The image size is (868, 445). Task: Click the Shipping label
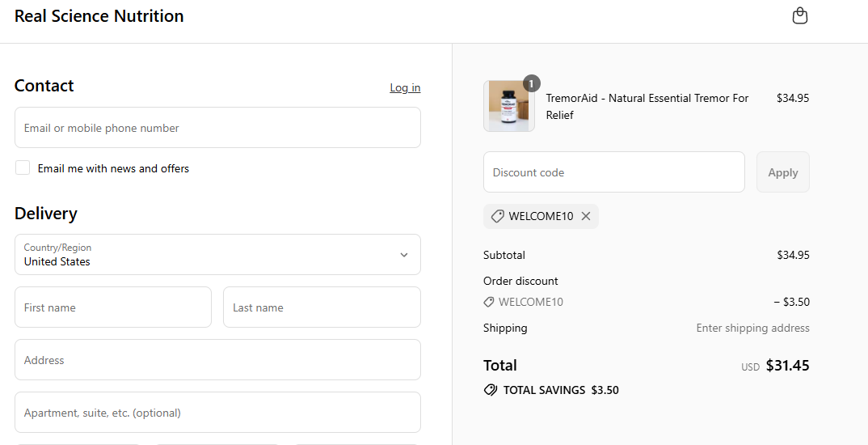(x=505, y=328)
